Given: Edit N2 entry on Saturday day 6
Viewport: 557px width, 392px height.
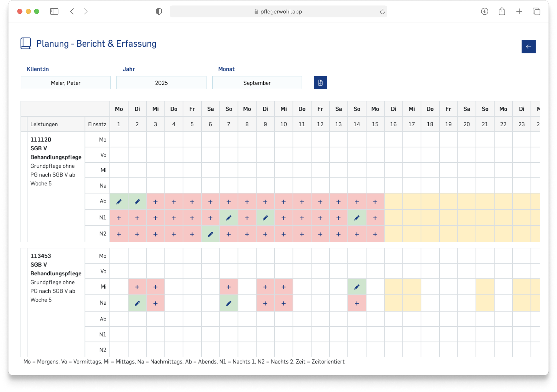Looking at the screenshot, I should [210, 234].
